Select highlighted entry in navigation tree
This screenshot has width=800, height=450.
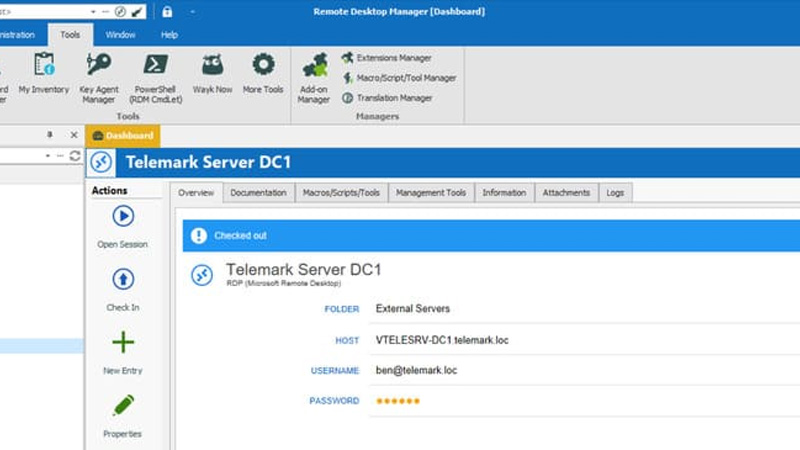coord(41,346)
